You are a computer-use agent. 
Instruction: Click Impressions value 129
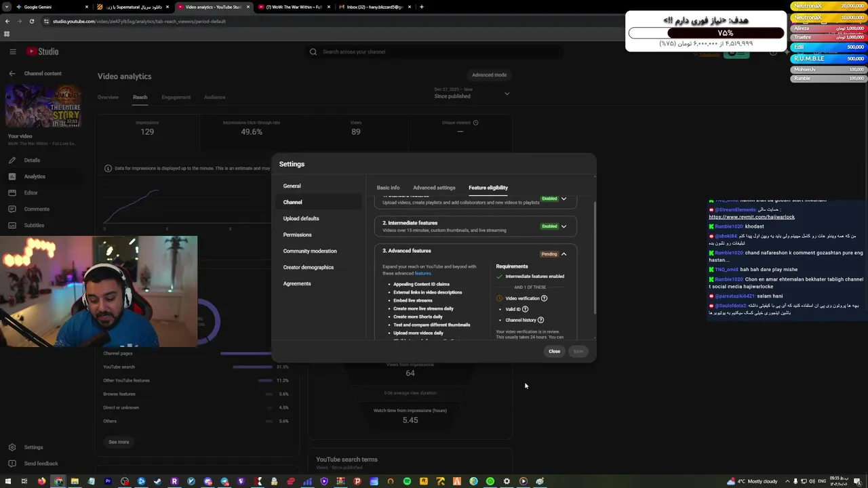pyautogui.click(x=147, y=131)
